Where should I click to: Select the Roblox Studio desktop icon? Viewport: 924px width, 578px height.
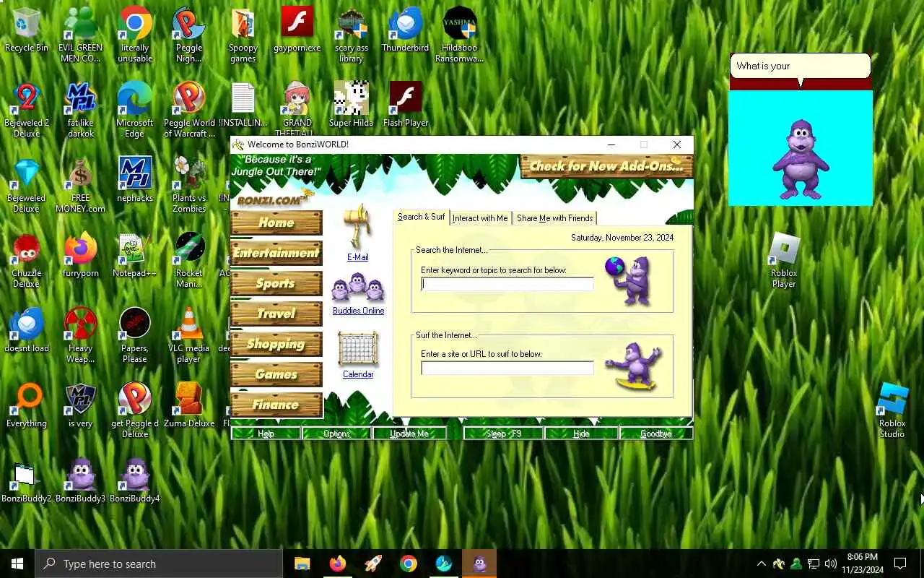(x=892, y=410)
